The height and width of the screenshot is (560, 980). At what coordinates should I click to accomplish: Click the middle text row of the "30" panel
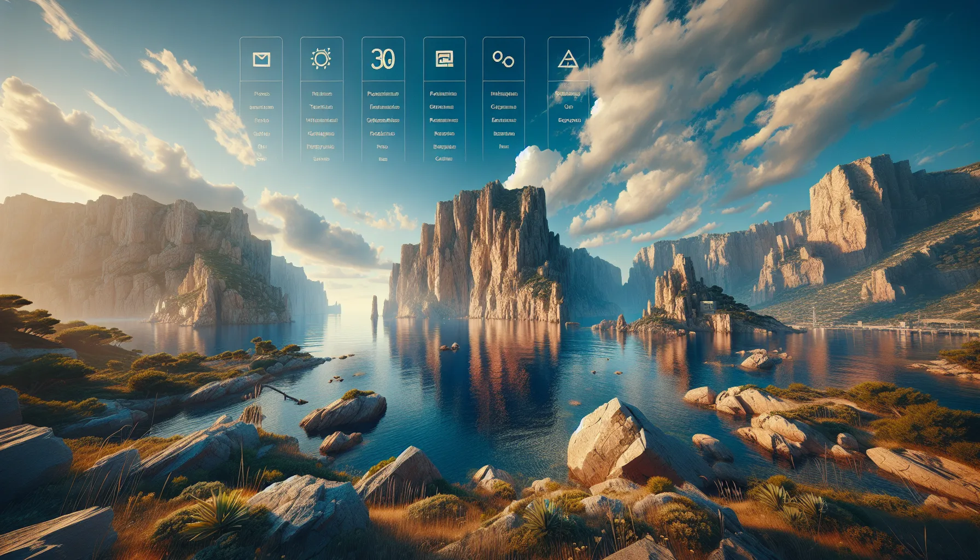point(382,120)
